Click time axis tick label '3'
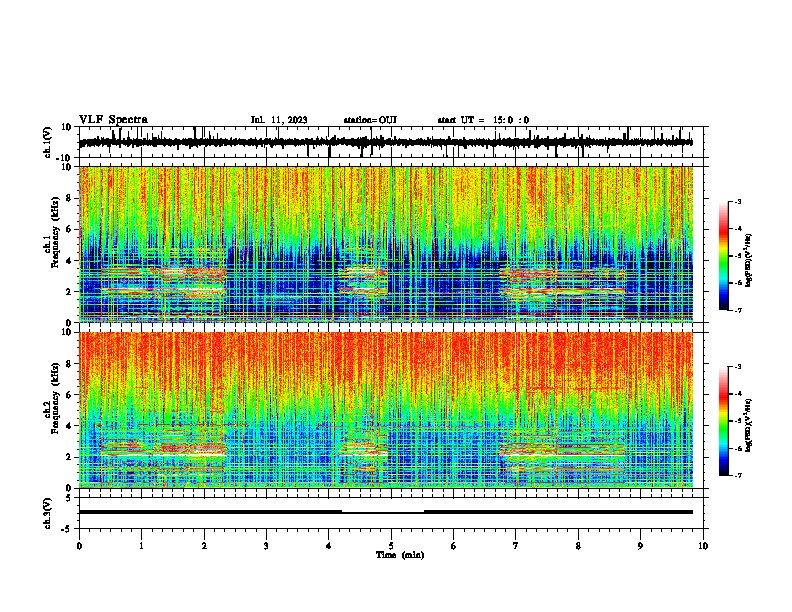The width and height of the screenshot is (792, 612). pos(266,546)
